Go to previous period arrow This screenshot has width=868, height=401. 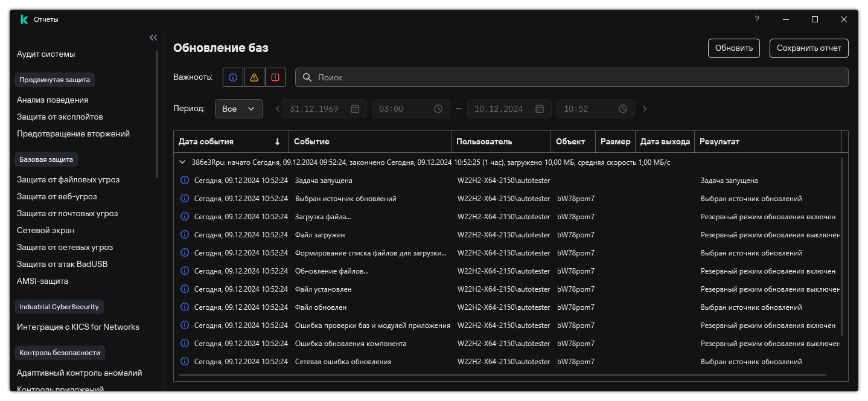[278, 109]
